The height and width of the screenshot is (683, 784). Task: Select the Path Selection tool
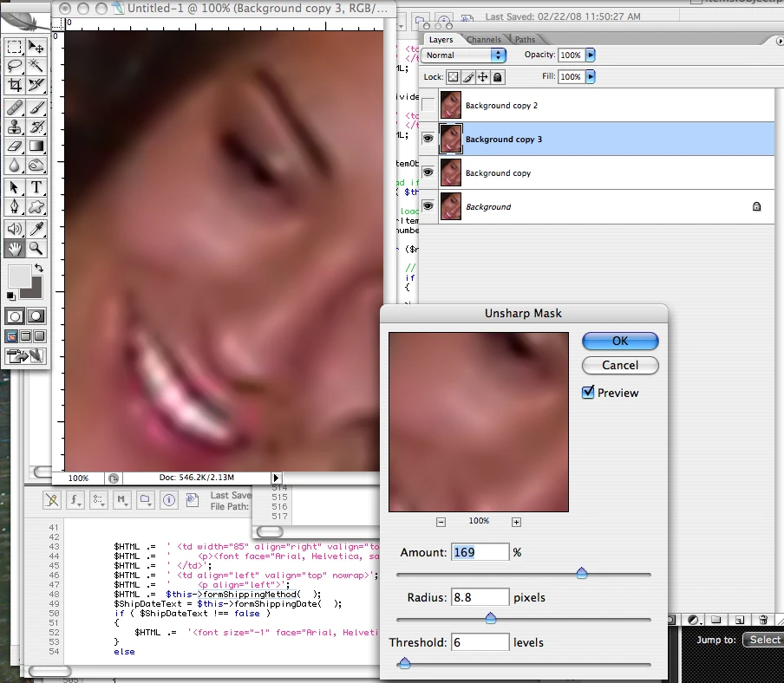point(15,187)
